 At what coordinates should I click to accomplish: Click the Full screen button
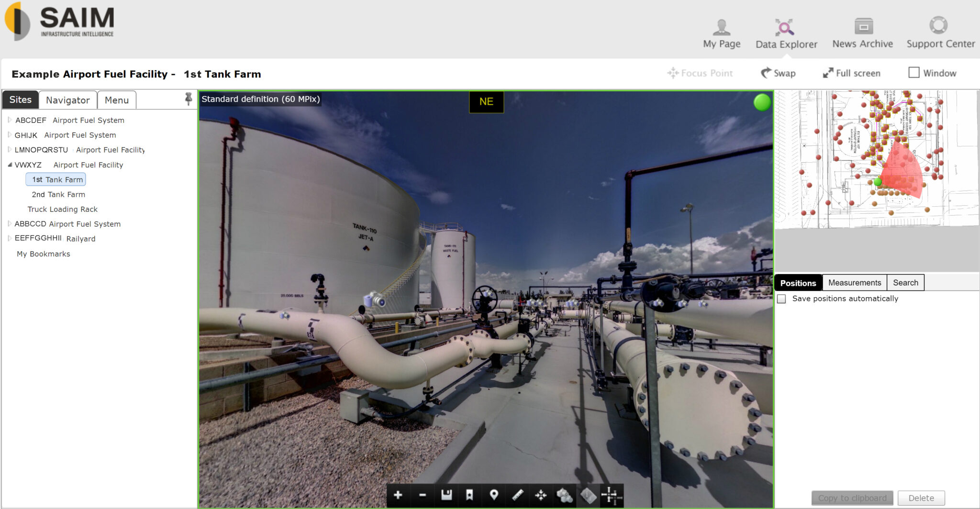coord(851,73)
